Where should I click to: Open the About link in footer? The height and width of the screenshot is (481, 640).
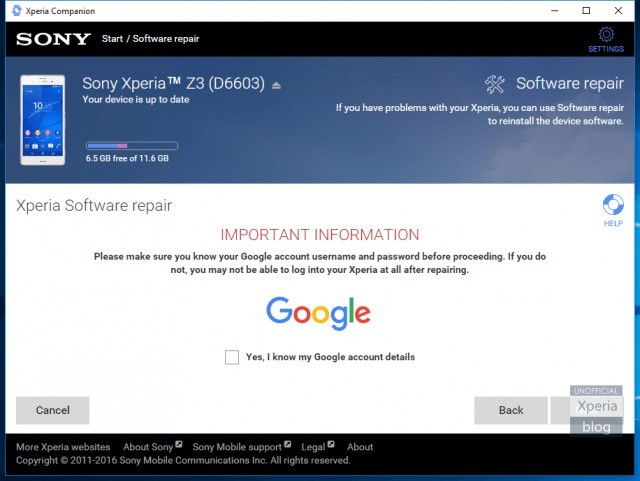click(x=360, y=447)
